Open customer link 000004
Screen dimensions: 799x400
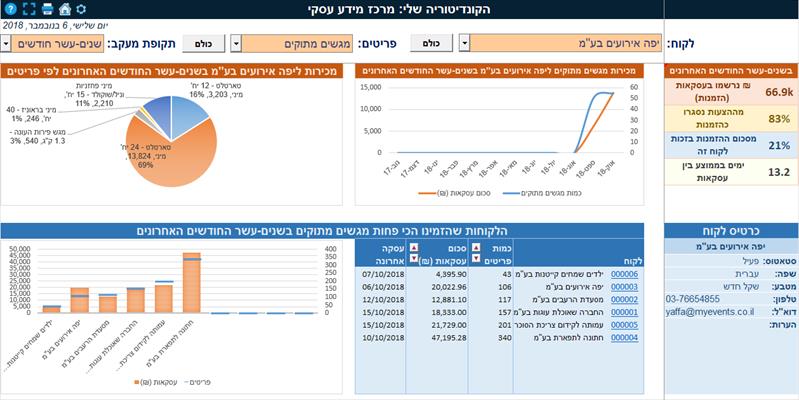(x=624, y=338)
